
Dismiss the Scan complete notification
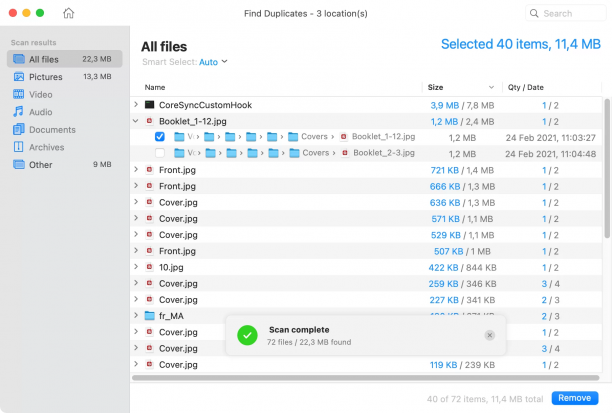tap(489, 335)
